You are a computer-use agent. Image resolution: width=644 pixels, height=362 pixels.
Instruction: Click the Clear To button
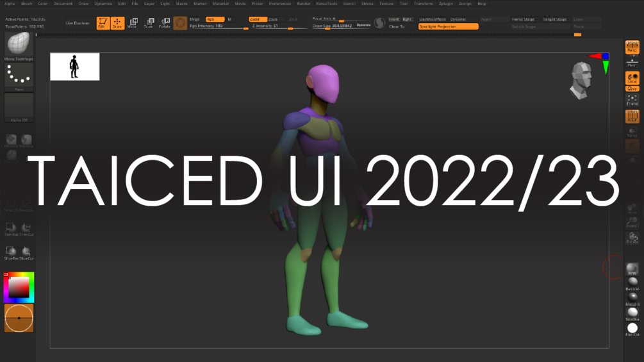(397, 27)
